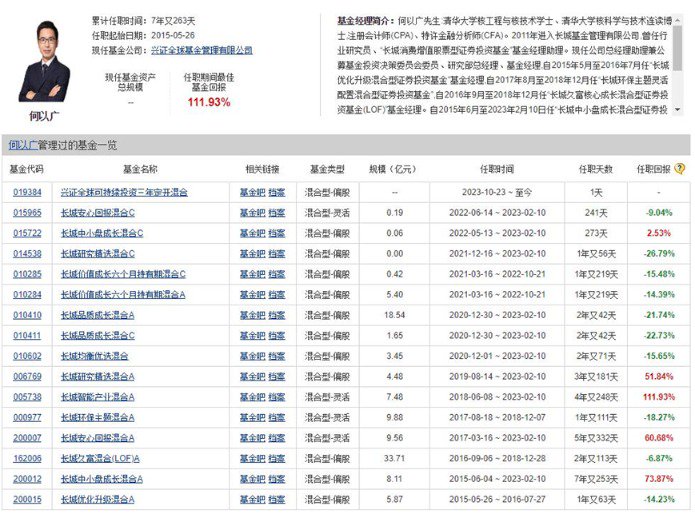This screenshot has height=518, width=695.
Task: Open fund code 019384
Action: pyautogui.click(x=27, y=192)
